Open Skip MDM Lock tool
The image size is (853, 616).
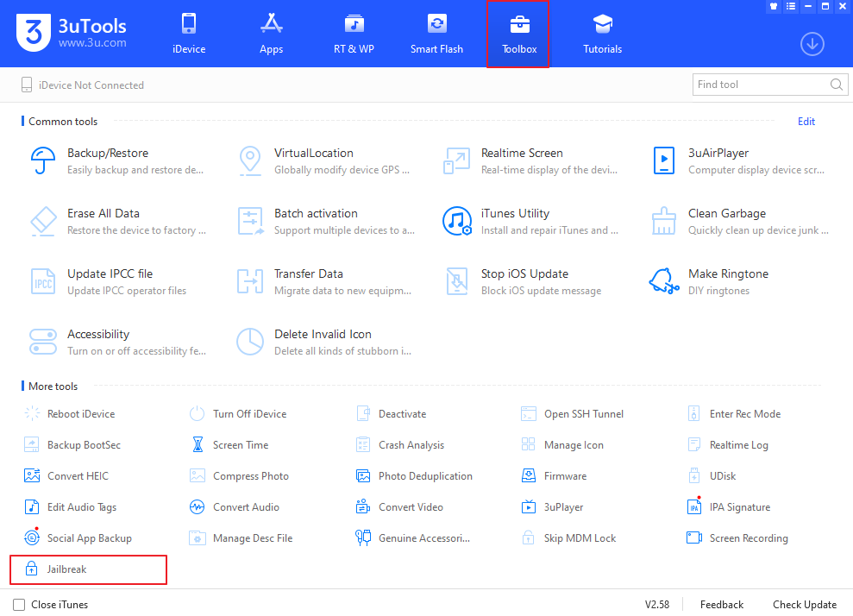click(x=568, y=537)
